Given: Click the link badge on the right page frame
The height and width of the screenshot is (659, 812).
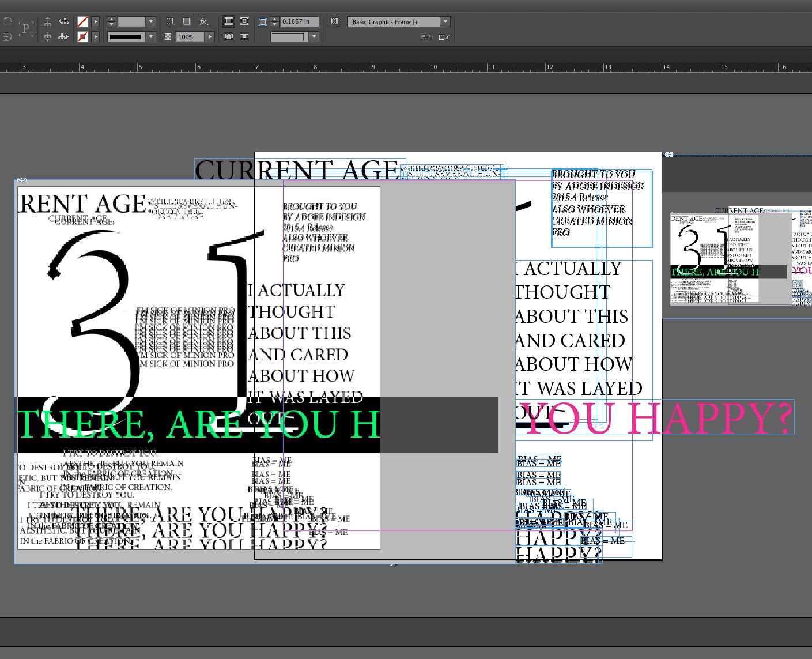Looking at the screenshot, I should pos(669,155).
